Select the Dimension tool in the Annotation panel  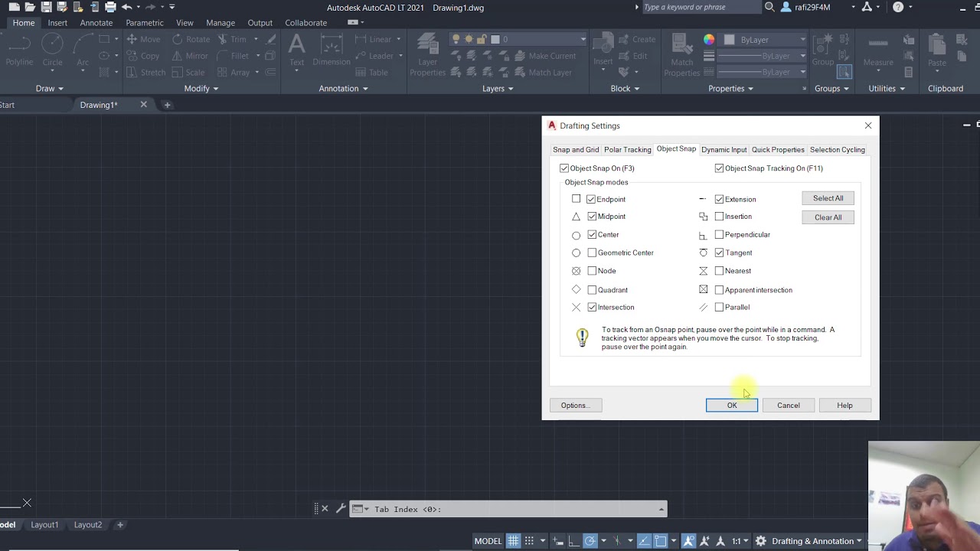pyautogui.click(x=332, y=51)
